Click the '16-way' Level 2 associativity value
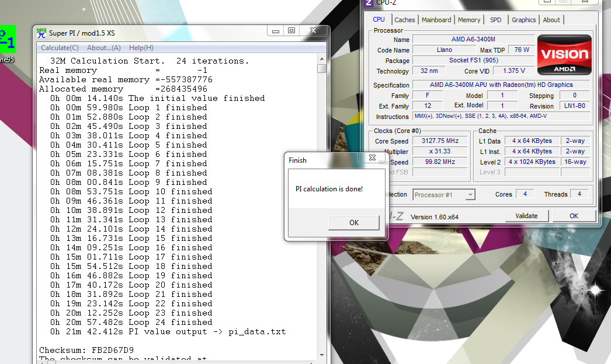 pyautogui.click(x=575, y=162)
